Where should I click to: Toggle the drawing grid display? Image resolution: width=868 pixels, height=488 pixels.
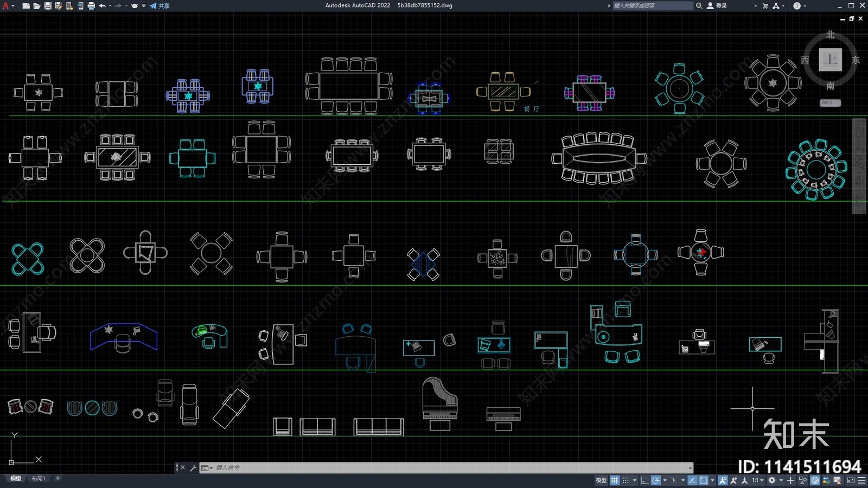pyautogui.click(x=615, y=480)
